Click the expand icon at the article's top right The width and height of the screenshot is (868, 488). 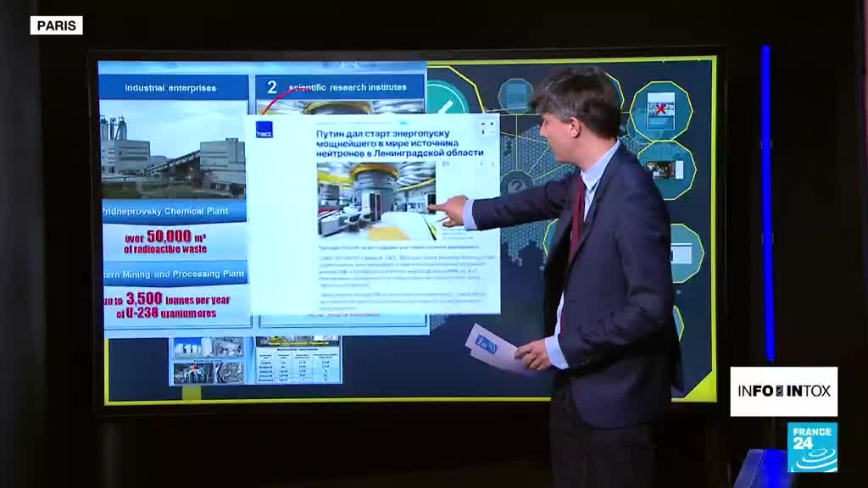(x=487, y=128)
